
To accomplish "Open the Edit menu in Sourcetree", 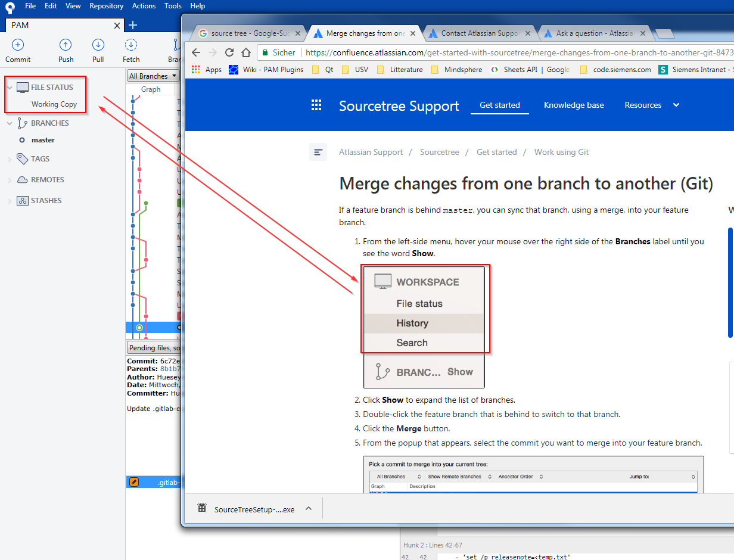I will tap(51, 6).
